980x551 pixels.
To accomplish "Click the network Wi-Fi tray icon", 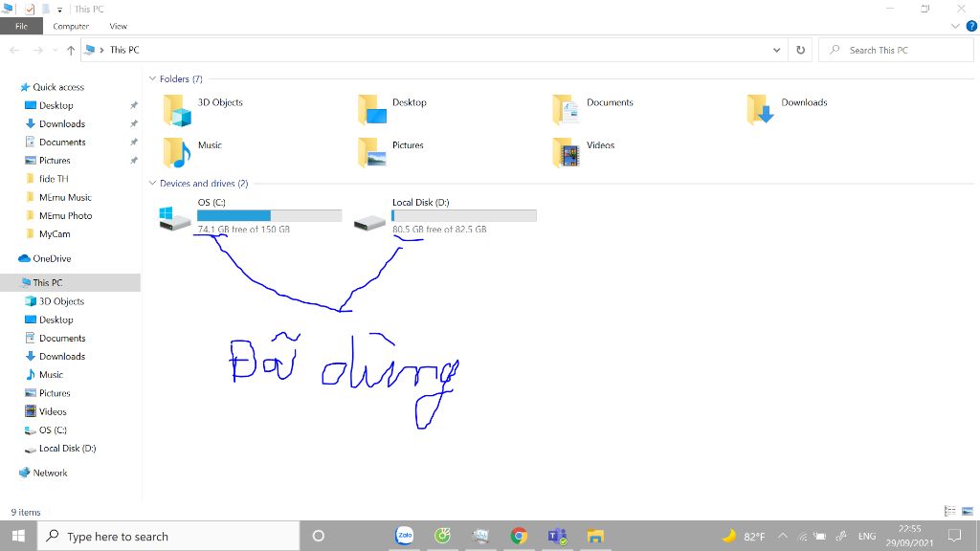I will point(803,536).
